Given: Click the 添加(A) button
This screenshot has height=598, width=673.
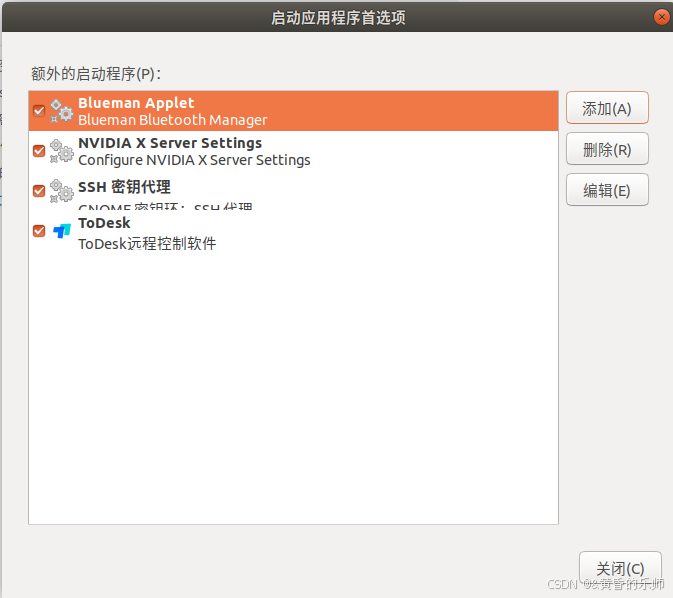Looking at the screenshot, I should pos(607,108).
